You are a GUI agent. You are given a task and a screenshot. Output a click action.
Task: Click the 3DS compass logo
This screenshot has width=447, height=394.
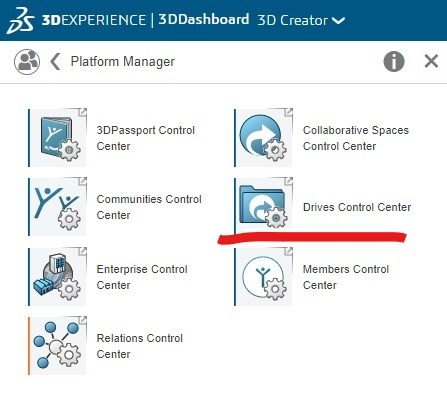tap(21, 20)
